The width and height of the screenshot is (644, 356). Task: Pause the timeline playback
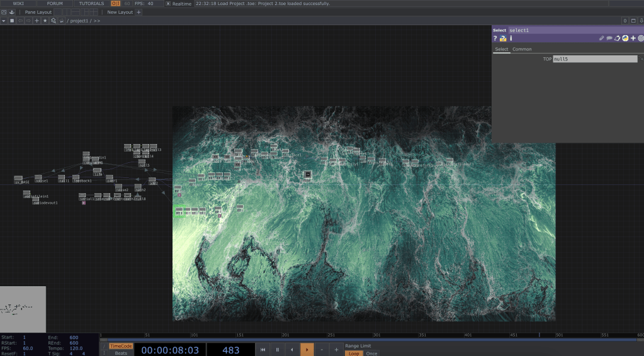(277, 350)
